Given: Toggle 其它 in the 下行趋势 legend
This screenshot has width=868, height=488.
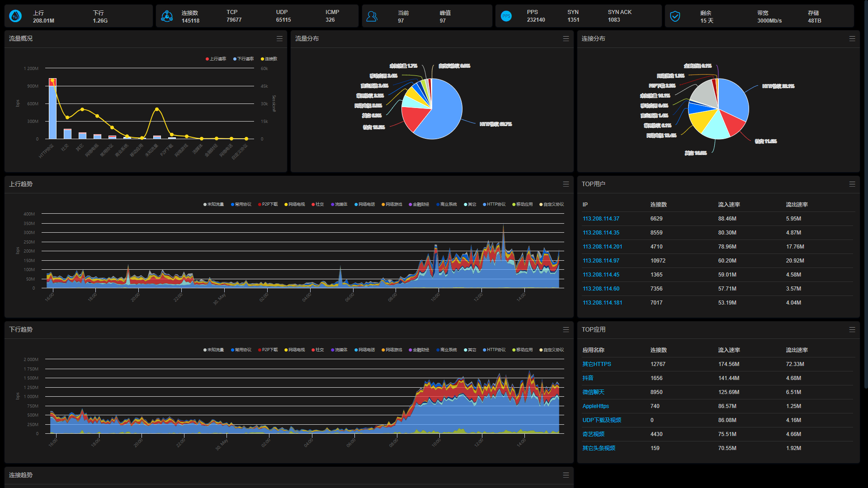Looking at the screenshot, I should tap(470, 350).
